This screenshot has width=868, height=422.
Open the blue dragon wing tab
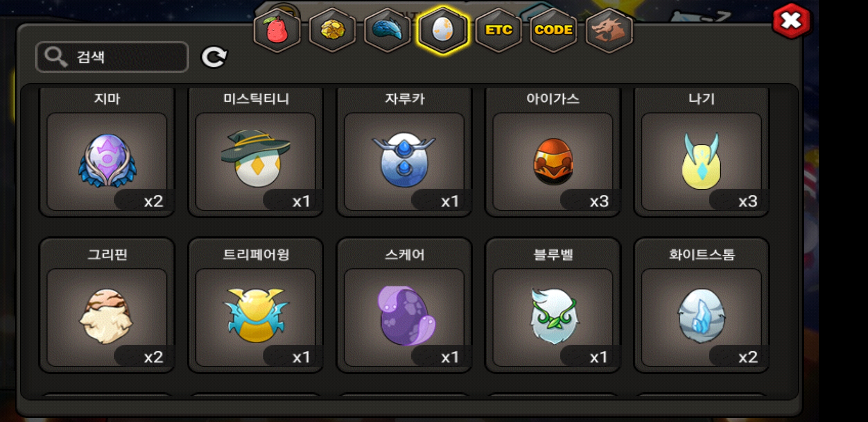387,30
